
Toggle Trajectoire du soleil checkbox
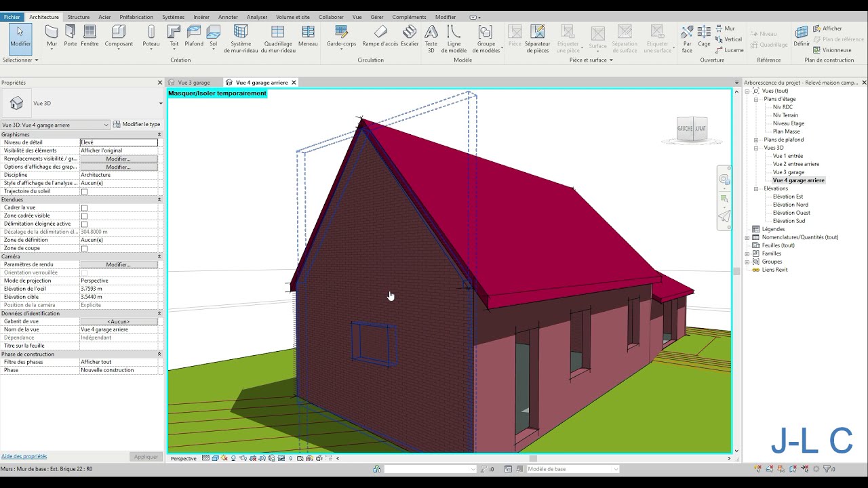click(x=84, y=192)
